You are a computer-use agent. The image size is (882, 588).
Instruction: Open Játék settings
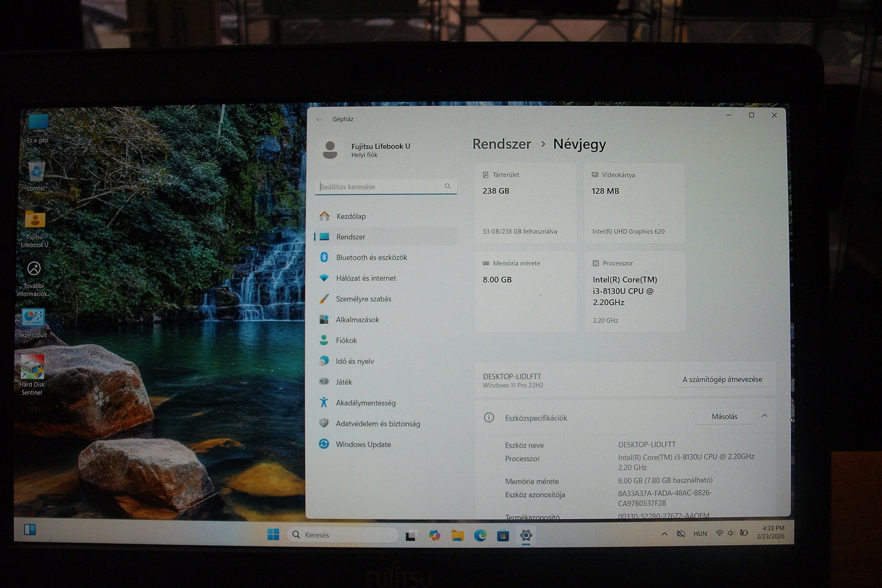click(x=386, y=382)
